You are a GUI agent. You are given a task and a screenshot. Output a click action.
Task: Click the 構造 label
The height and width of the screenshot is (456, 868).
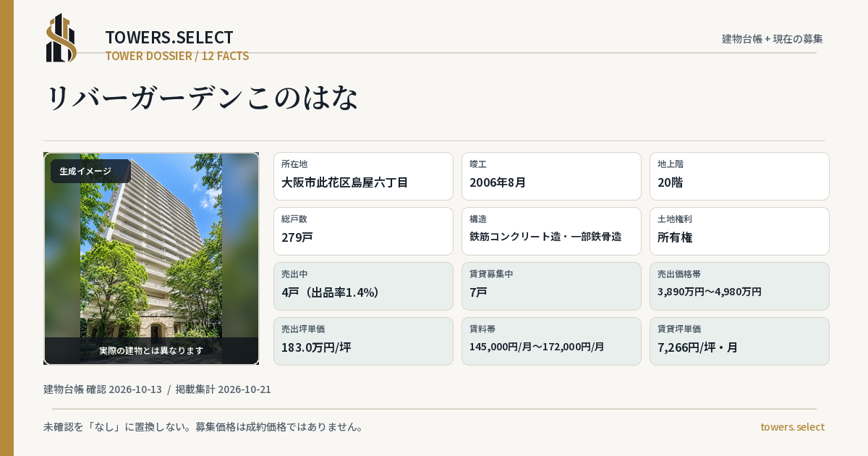[x=478, y=219]
